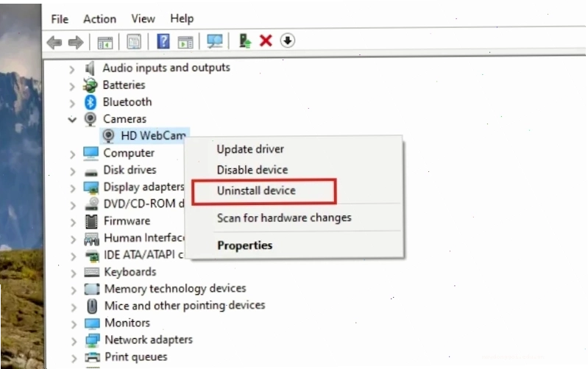Click the red X uninstall device icon
This screenshot has height=369, width=588.
click(266, 40)
